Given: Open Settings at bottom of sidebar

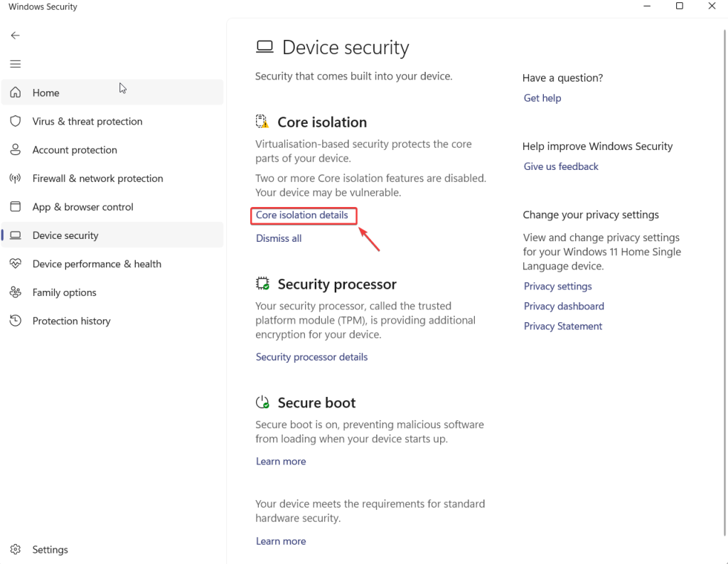Looking at the screenshot, I should point(50,550).
